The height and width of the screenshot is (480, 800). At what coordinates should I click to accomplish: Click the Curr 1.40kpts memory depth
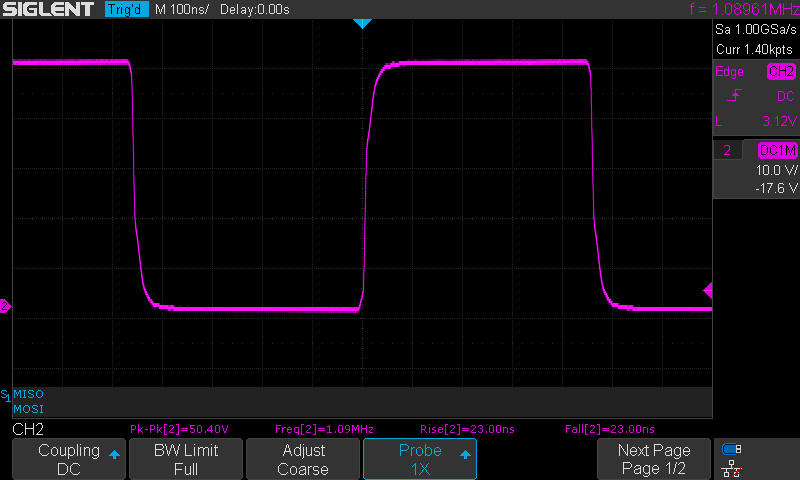coord(755,49)
